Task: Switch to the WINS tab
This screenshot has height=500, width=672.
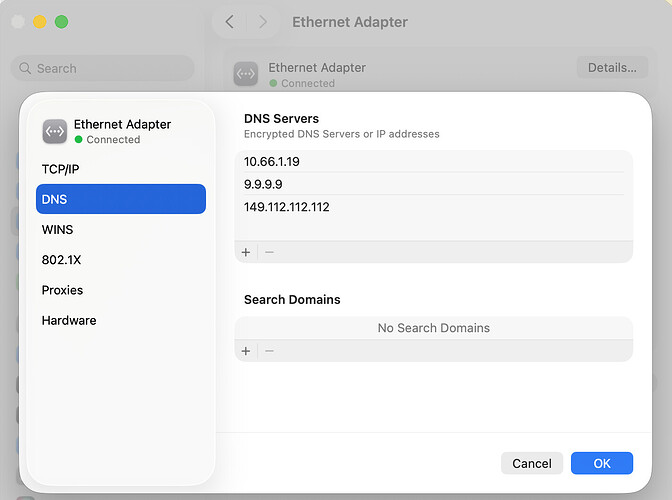Action: pyautogui.click(x=57, y=229)
